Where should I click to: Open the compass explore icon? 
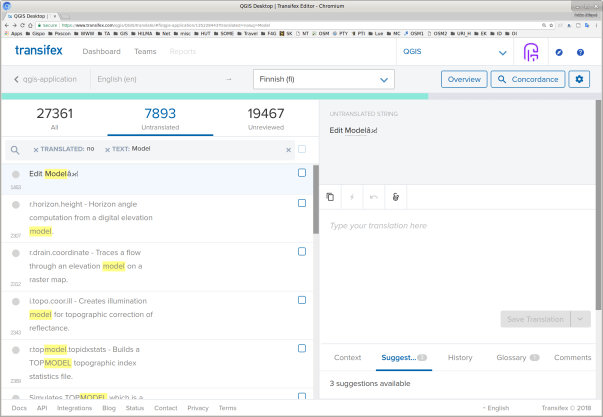pyautogui.click(x=558, y=51)
